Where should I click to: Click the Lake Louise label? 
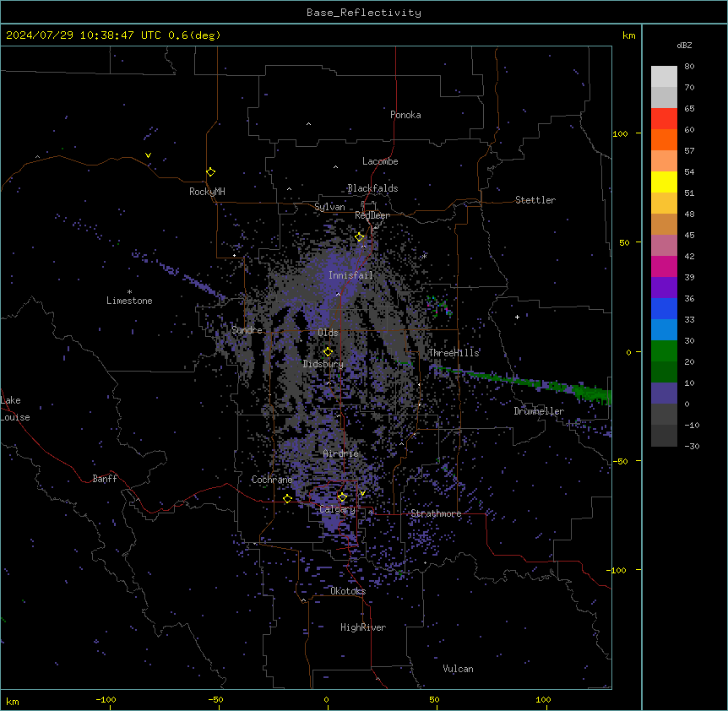tap(15, 409)
